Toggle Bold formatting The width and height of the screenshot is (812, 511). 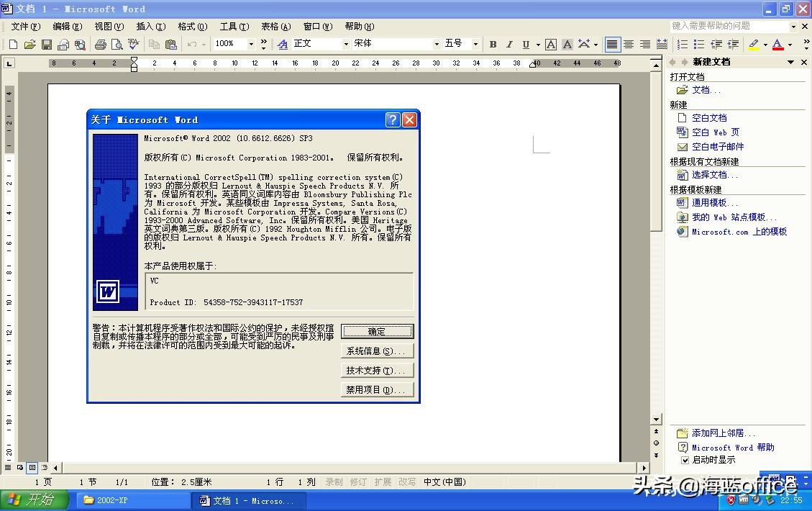pyautogui.click(x=493, y=45)
